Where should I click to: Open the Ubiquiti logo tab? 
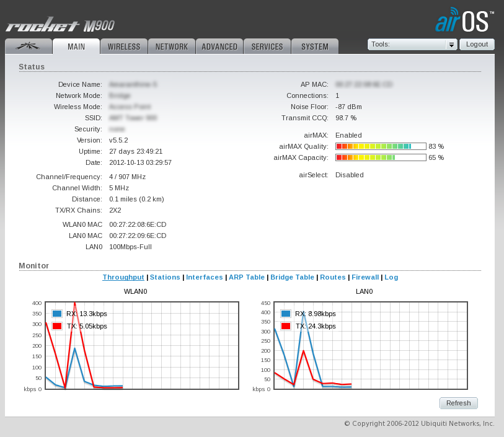tap(29, 46)
